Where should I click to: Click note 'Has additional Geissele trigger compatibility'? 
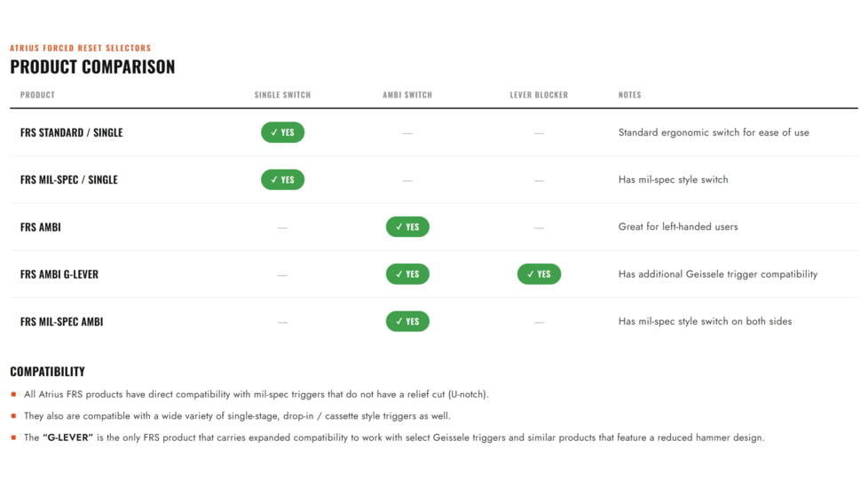718,274
